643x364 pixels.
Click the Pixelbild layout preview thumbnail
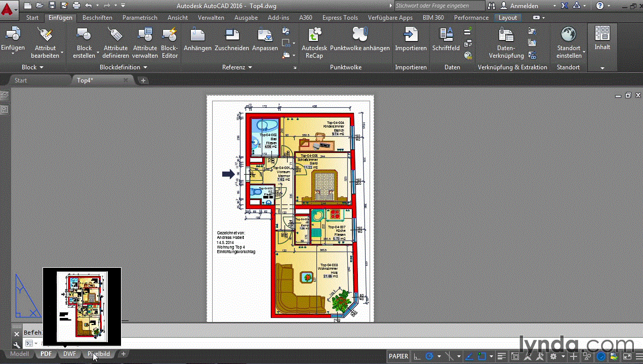[82, 306]
